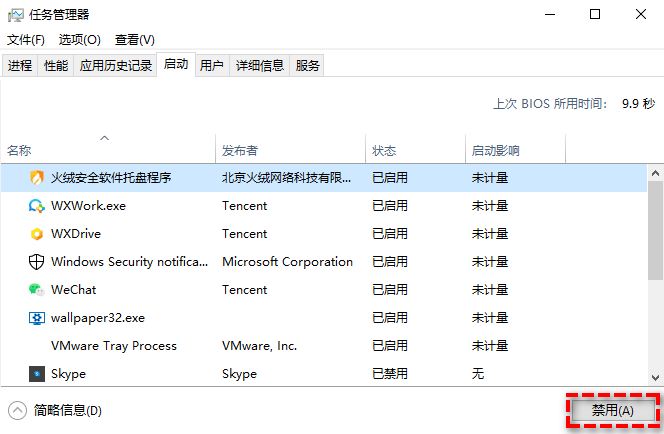Click the wallpaper32.exe monitor icon

tap(37, 318)
